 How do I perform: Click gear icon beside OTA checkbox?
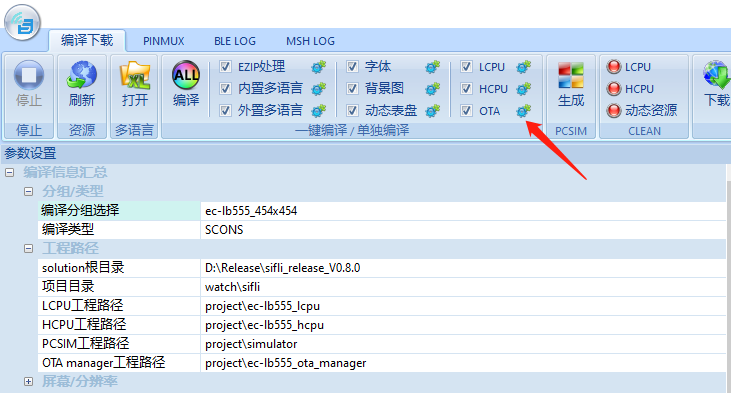point(524,110)
